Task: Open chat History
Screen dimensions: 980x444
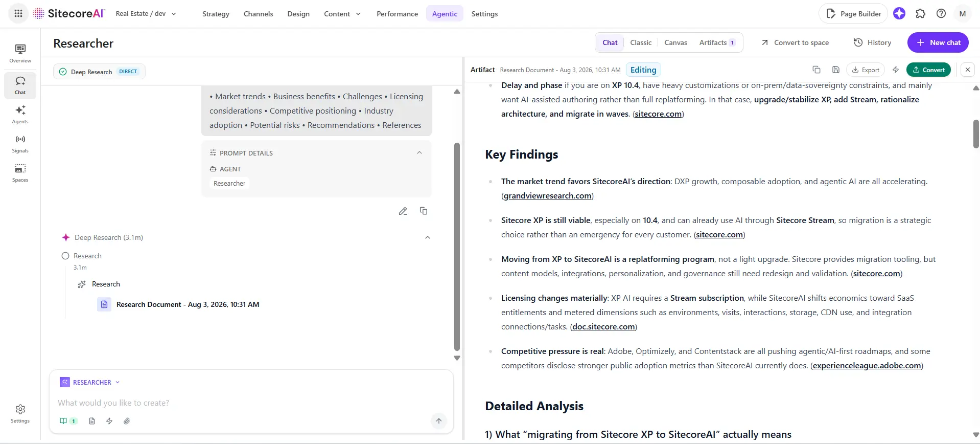Action: 873,42
